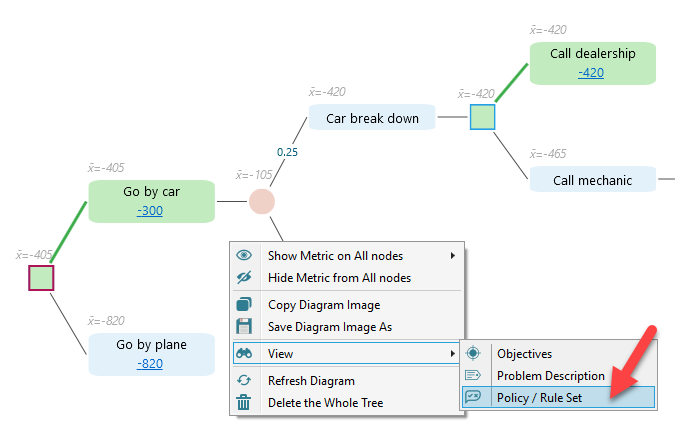Expand the View submenu arrow
The image size is (675, 435).
click(453, 353)
